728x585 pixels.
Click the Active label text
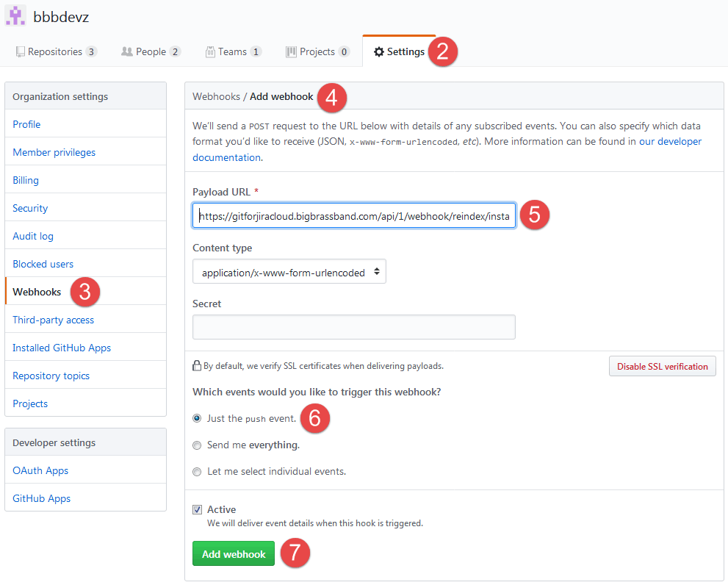pos(221,509)
